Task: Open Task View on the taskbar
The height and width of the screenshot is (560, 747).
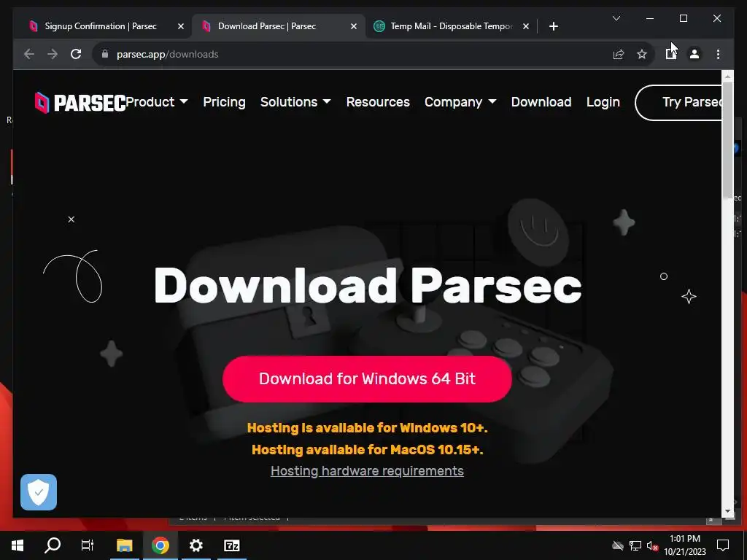Action: pyautogui.click(x=88, y=545)
